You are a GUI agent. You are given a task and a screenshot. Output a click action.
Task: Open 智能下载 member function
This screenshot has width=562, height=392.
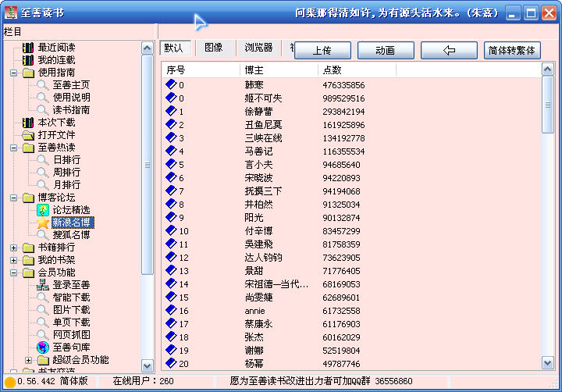[x=71, y=298]
